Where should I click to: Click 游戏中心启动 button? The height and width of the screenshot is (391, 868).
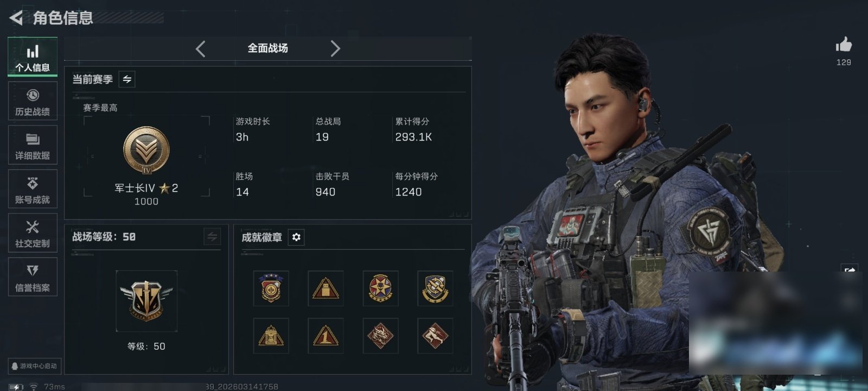(x=34, y=366)
